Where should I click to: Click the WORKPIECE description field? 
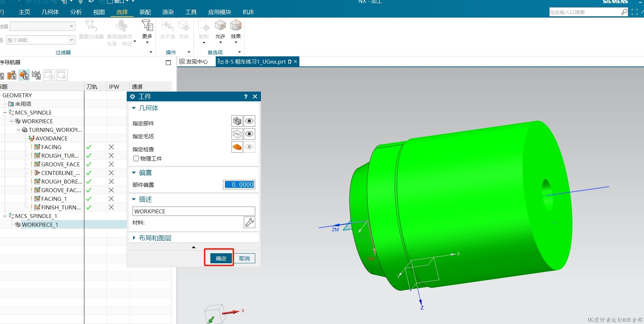tap(194, 211)
